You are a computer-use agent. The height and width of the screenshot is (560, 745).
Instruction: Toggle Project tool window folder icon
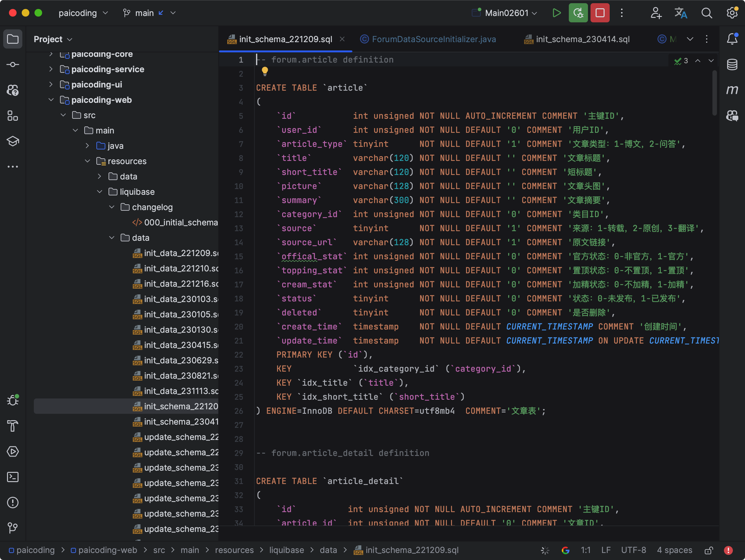13,39
